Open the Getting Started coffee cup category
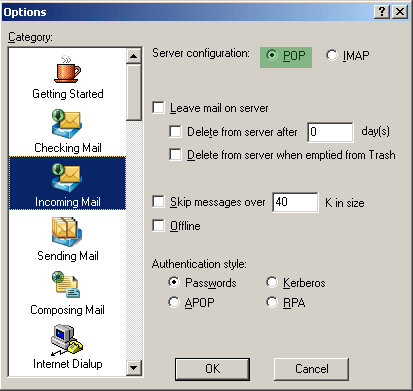The image size is (413, 391). coord(67,70)
